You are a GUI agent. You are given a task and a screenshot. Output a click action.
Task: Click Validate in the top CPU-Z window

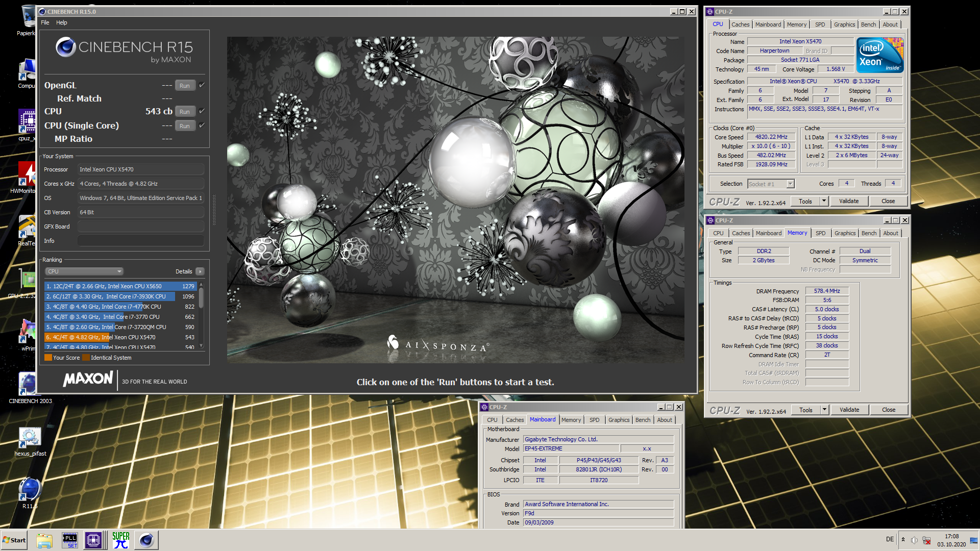[849, 201]
